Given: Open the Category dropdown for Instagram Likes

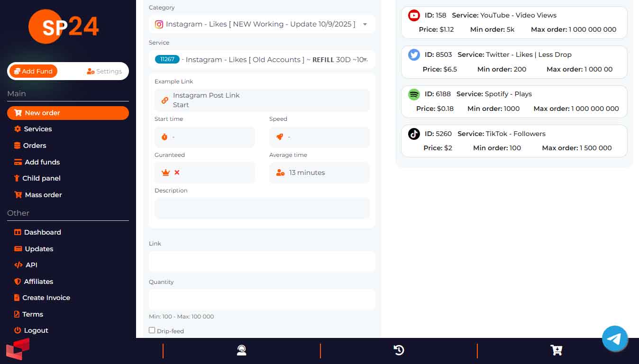Looking at the screenshot, I should 262,24.
